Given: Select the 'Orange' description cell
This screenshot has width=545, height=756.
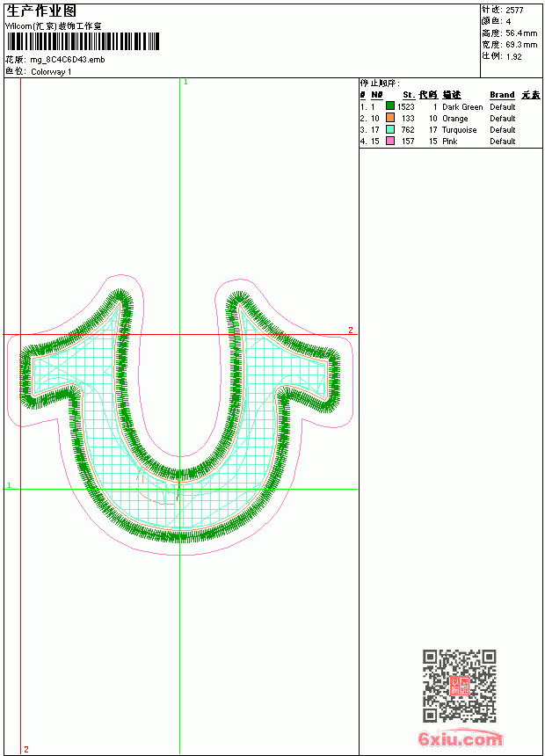Looking at the screenshot, I should click(454, 119).
